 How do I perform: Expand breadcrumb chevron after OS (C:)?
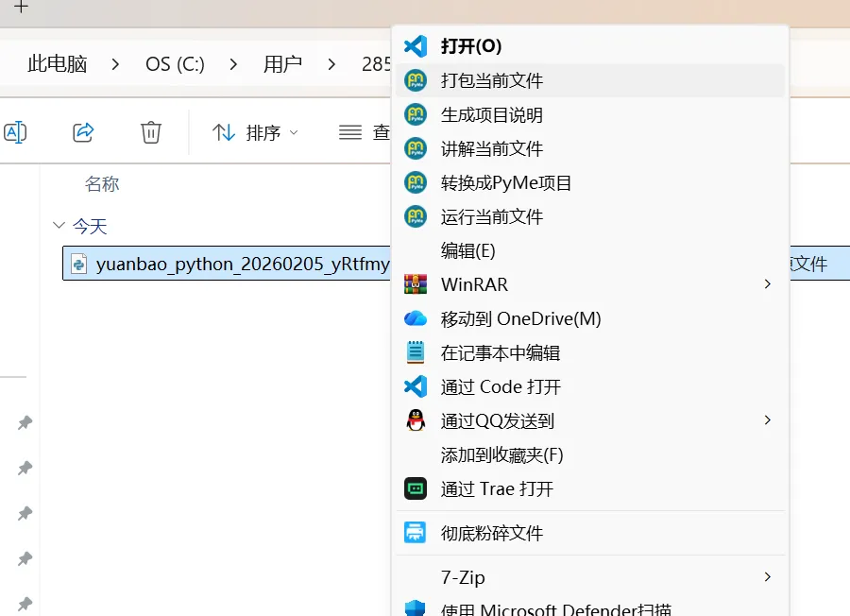point(233,64)
